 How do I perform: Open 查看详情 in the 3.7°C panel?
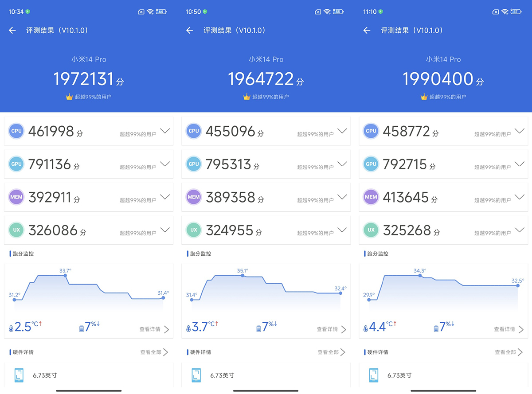click(x=332, y=329)
